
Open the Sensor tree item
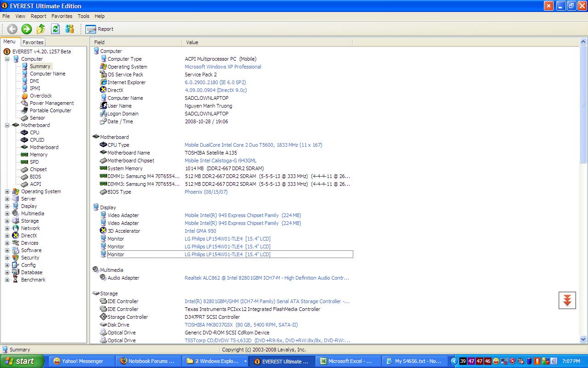pos(38,118)
